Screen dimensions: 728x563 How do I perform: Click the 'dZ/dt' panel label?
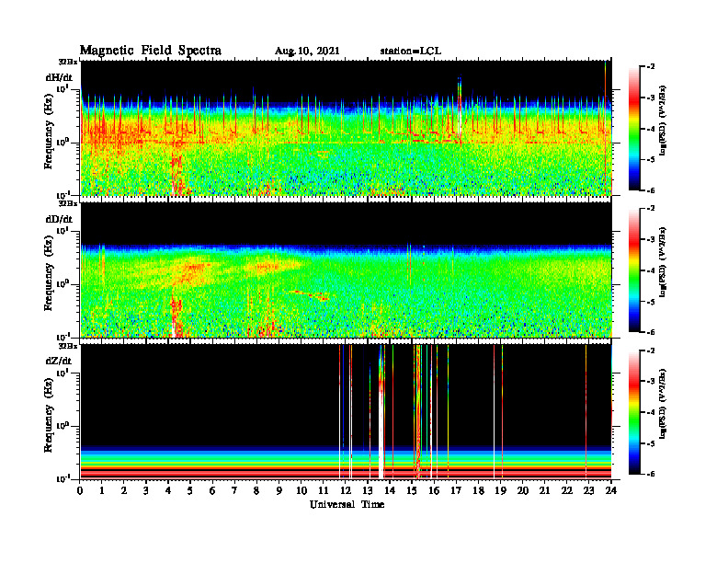[59, 361]
